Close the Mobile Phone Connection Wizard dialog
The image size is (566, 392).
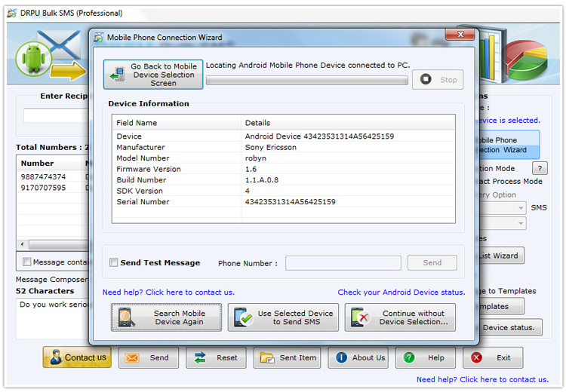tap(460, 34)
